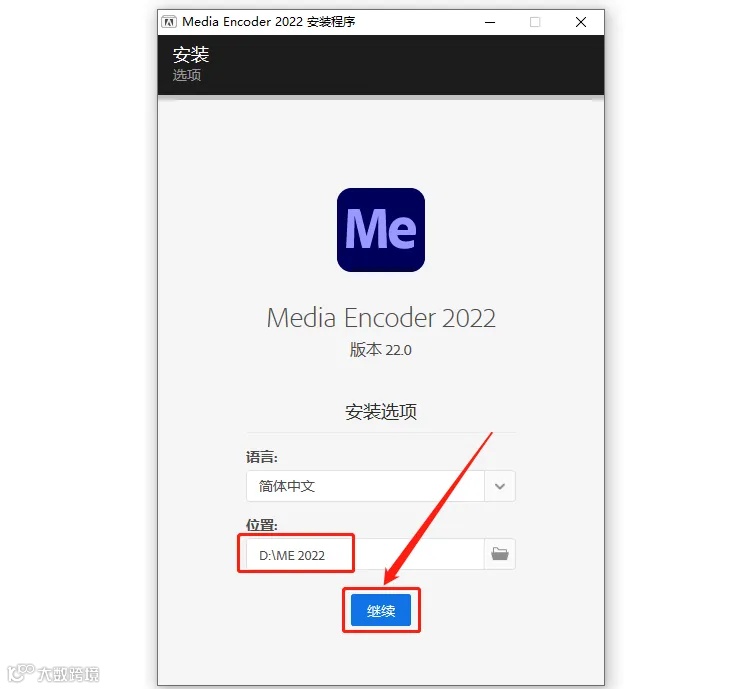Click the 语言 label
The height and width of the screenshot is (689, 751).
click(x=262, y=457)
